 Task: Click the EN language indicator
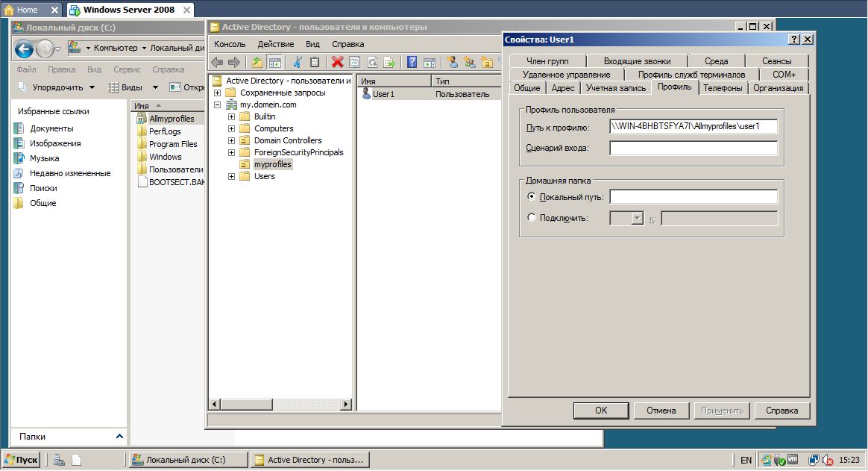[x=746, y=460]
